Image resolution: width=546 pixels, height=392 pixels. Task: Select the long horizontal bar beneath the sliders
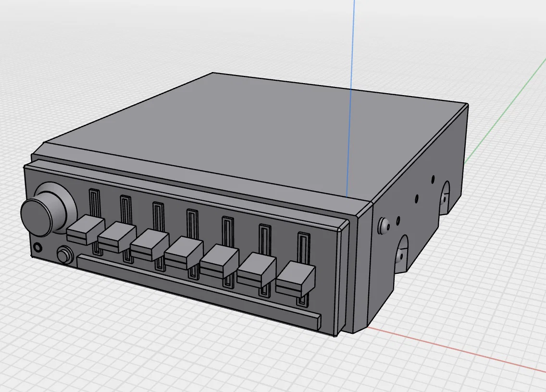(199, 292)
